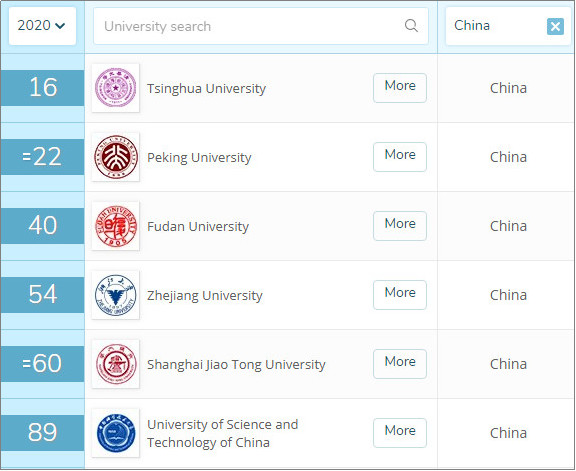The image size is (576, 471).
Task: Click More for Tsinghua University
Action: [400, 88]
